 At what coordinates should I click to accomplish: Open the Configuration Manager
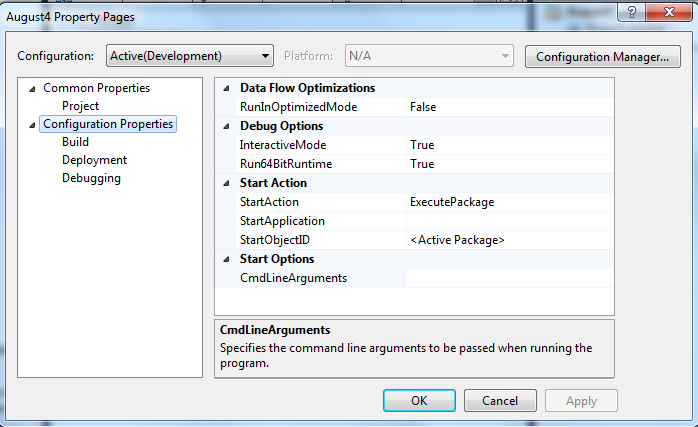click(x=602, y=56)
